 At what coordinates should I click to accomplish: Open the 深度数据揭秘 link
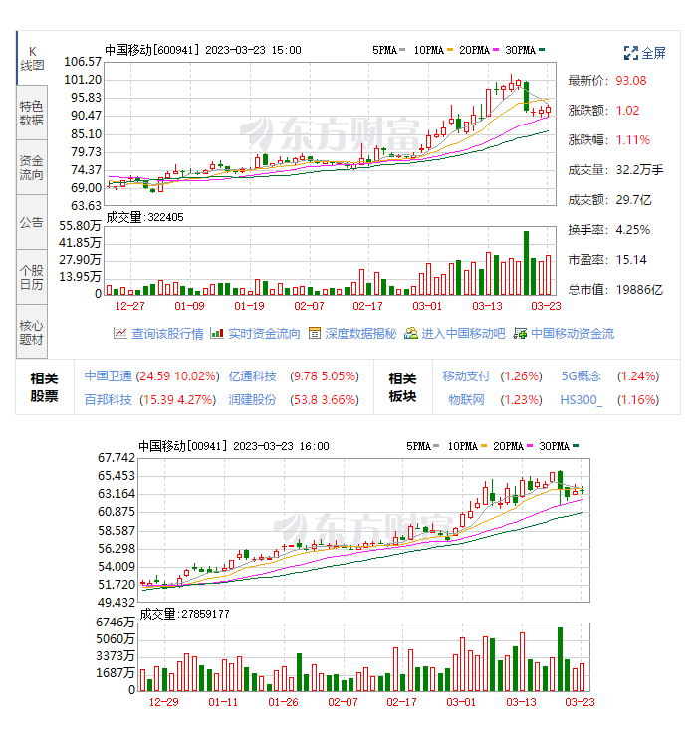pyautogui.click(x=361, y=334)
